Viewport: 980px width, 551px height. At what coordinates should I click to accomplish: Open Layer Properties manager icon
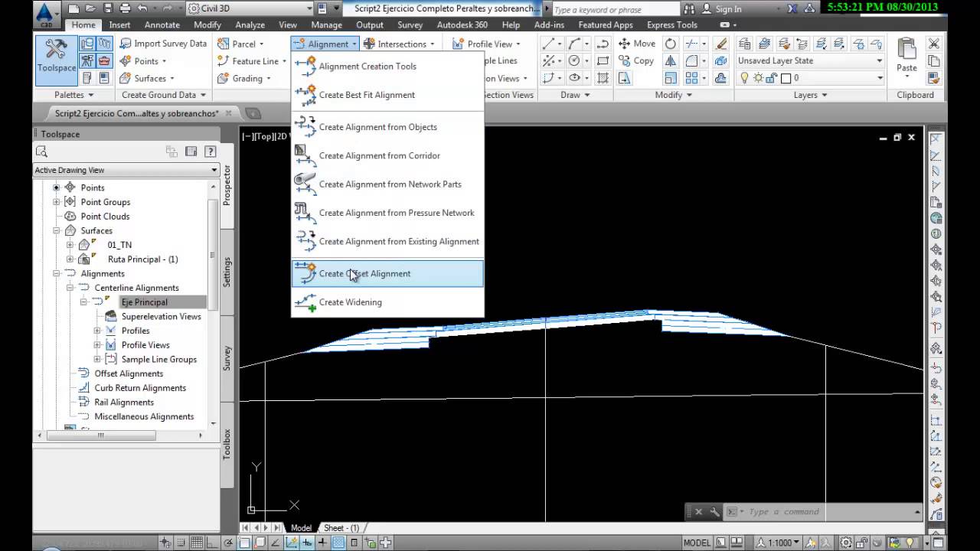pyautogui.click(x=744, y=44)
